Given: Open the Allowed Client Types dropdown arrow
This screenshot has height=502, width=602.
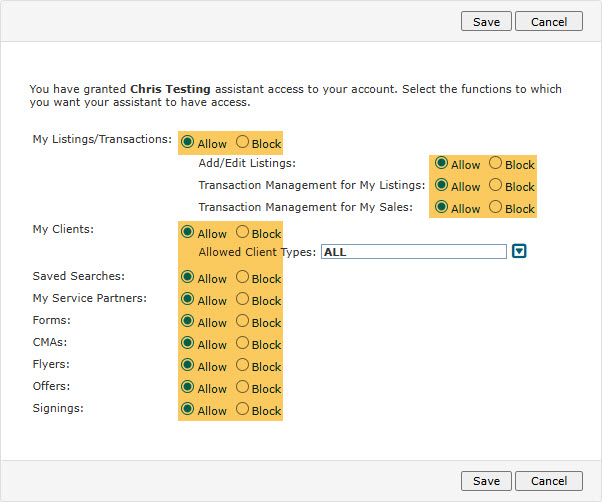Looking at the screenshot, I should tap(519, 251).
